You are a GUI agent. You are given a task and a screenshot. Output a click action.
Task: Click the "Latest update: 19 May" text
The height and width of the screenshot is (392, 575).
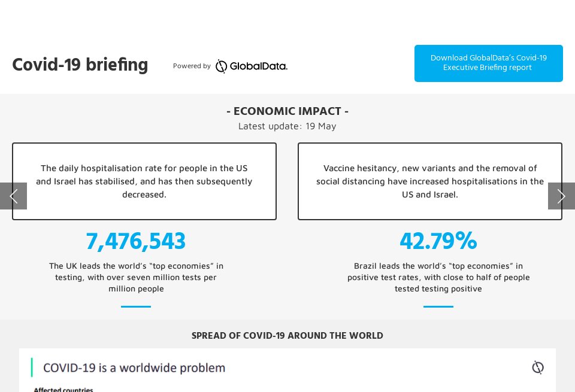tap(287, 126)
